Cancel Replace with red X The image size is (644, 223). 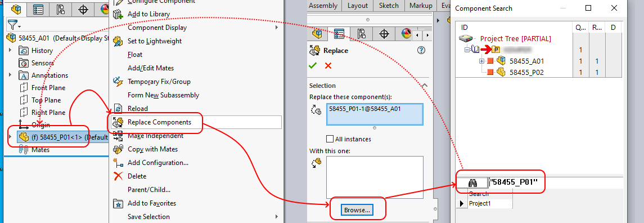328,65
